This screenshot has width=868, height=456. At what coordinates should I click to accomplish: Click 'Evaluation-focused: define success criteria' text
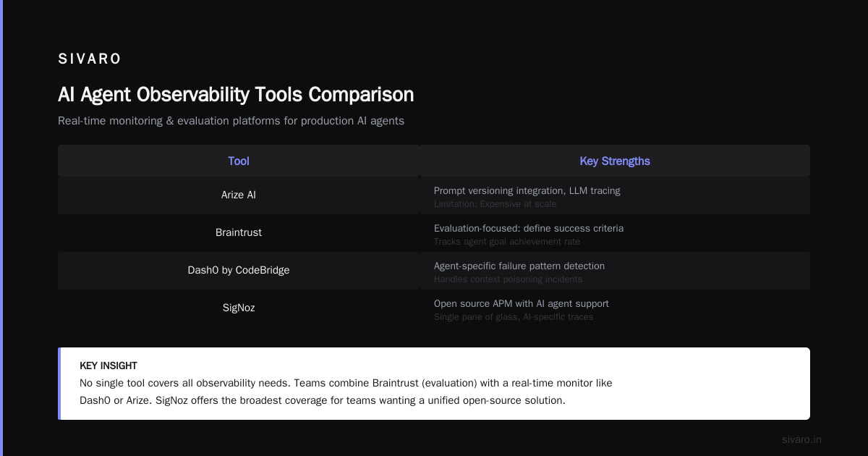click(x=529, y=229)
